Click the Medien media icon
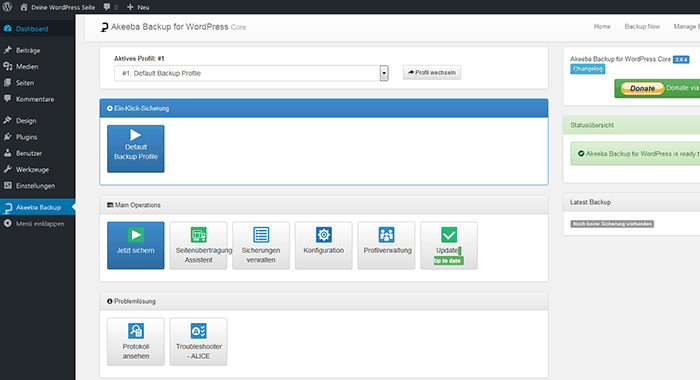This screenshot has width=700, height=380. click(x=8, y=66)
